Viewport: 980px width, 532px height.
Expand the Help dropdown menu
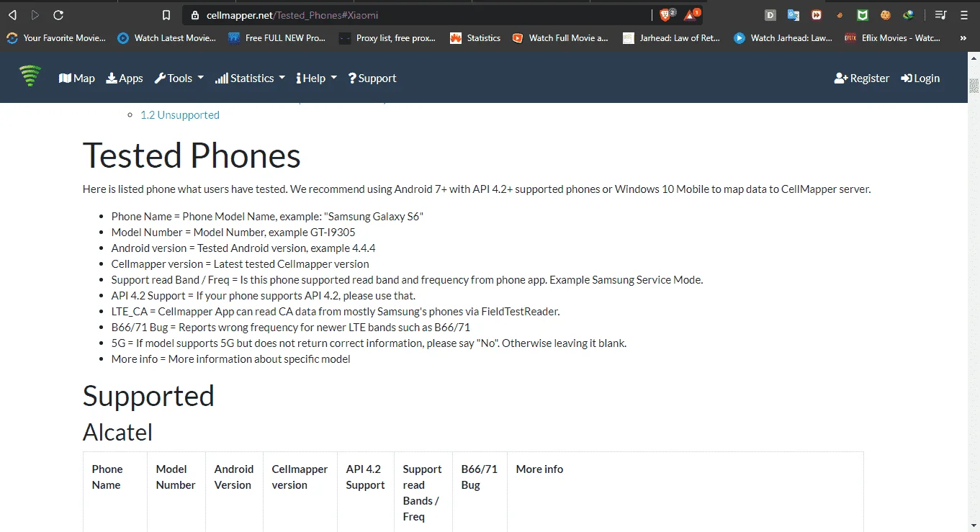pyautogui.click(x=317, y=78)
